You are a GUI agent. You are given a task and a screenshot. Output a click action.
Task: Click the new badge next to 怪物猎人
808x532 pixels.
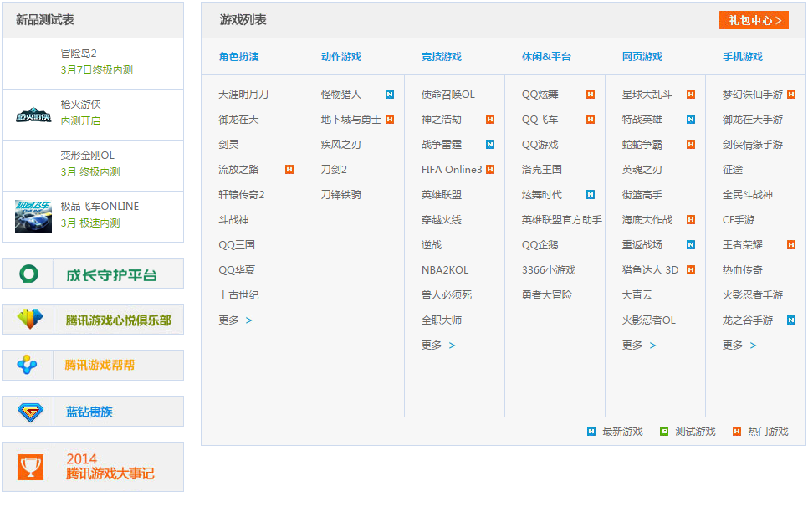coord(390,95)
